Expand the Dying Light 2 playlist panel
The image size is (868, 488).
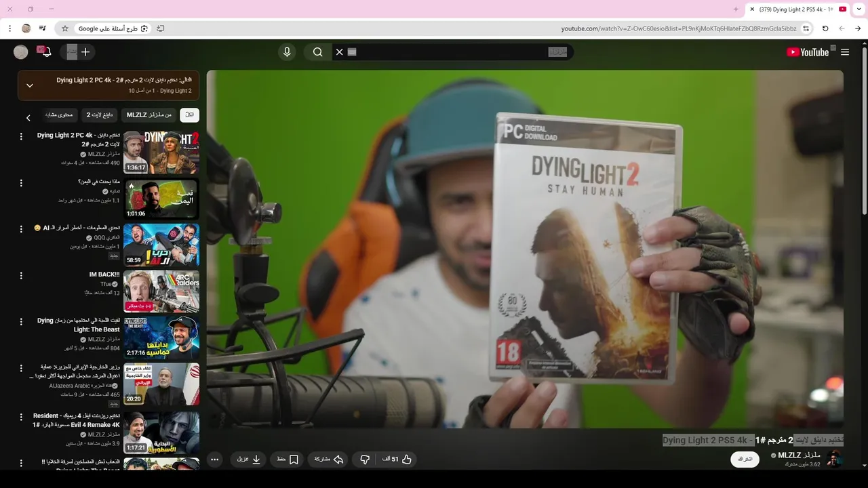30,85
